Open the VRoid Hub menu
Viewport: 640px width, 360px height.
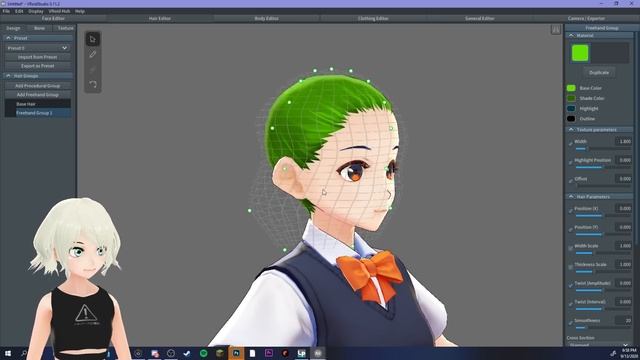pos(59,11)
